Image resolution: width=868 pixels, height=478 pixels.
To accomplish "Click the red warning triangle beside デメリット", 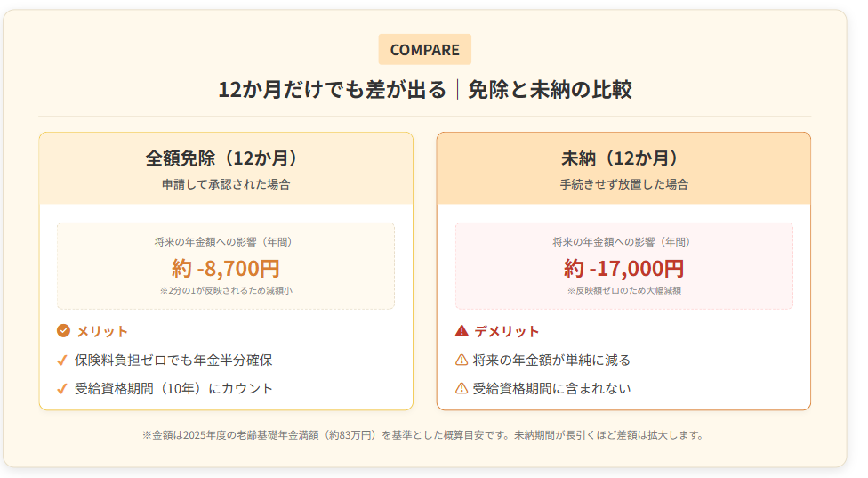I will 462,331.
